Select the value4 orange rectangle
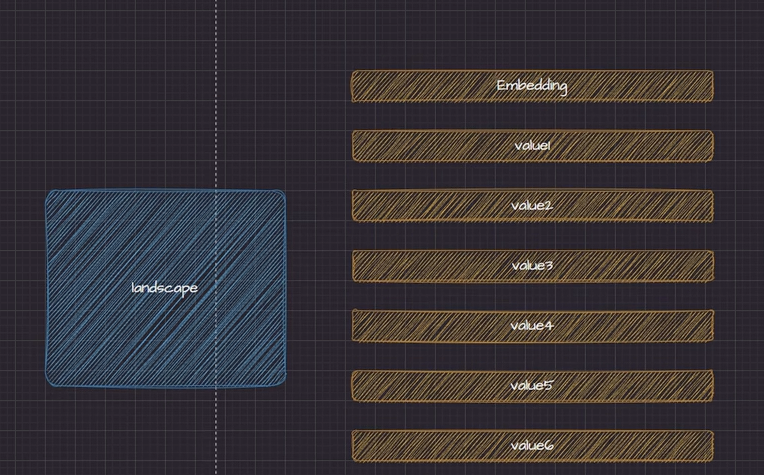Image resolution: width=764 pixels, height=475 pixels. 420,326
